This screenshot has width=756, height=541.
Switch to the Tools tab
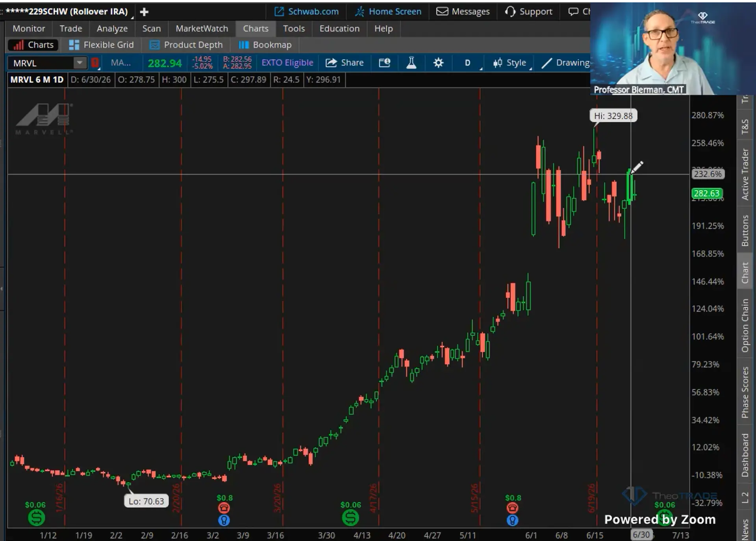[294, 29]
